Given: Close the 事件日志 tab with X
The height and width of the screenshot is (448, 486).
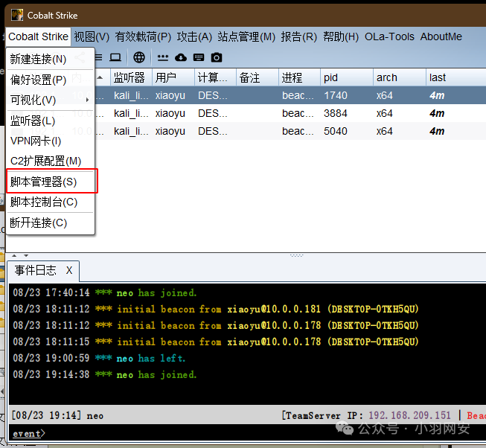Looking at the screenshot, I should point(69,270).
